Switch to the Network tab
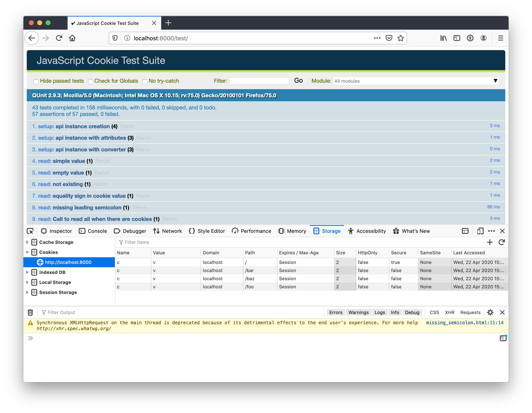 [168, 231]
